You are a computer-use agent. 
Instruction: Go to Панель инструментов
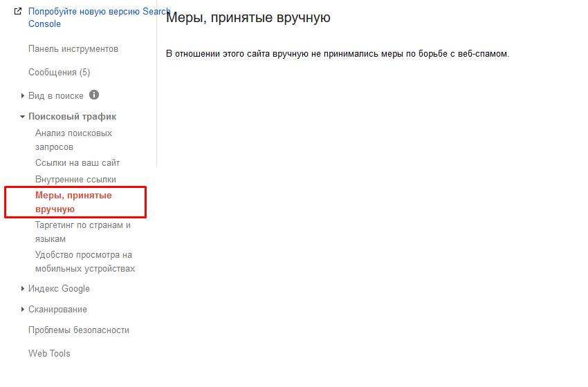pyautogui.click(x=73, y=49)
